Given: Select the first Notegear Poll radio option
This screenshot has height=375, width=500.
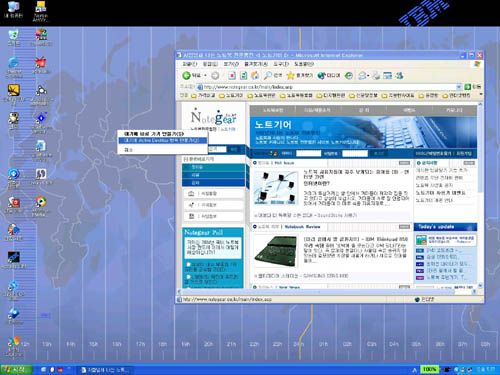Looking at the screenshot, I should pos(188,265).
